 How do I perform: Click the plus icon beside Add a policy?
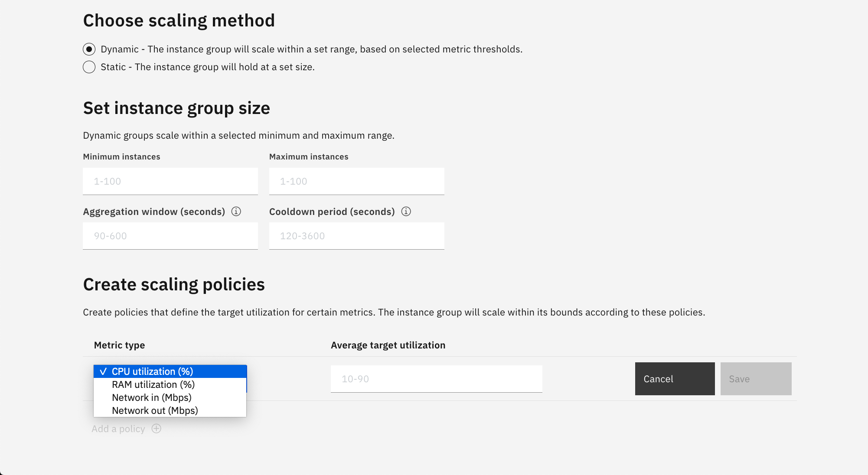tap(157, 429)
